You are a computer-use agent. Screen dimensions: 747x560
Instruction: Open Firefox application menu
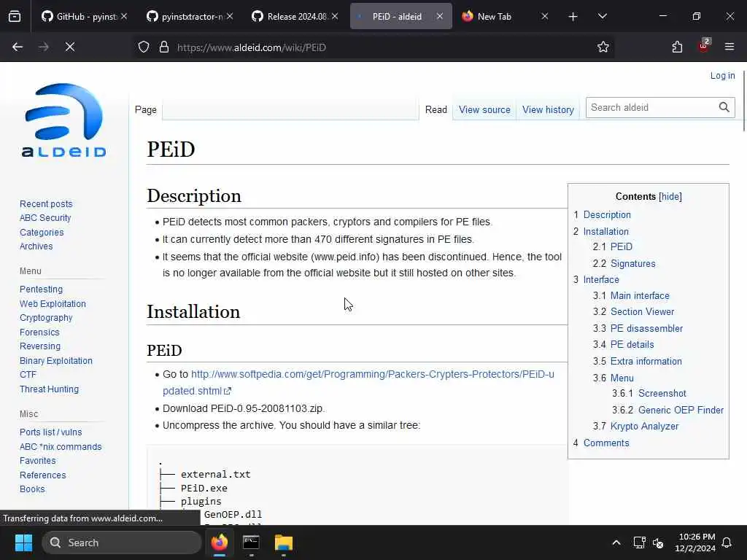click(729, 47)
